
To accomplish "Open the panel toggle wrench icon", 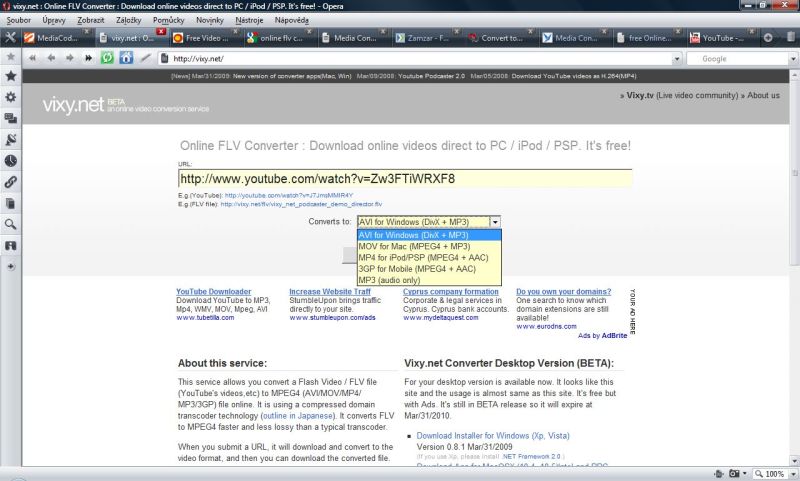I will pyautogui.click(x=10, y=37).
